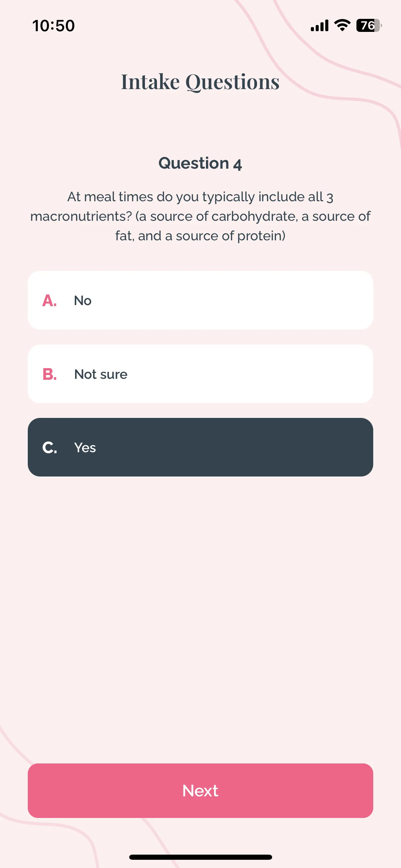Tap the Wi-Fi status icon
Viewport: 401px width, 868px height.
pyautogui.click(x=342, y=25)
